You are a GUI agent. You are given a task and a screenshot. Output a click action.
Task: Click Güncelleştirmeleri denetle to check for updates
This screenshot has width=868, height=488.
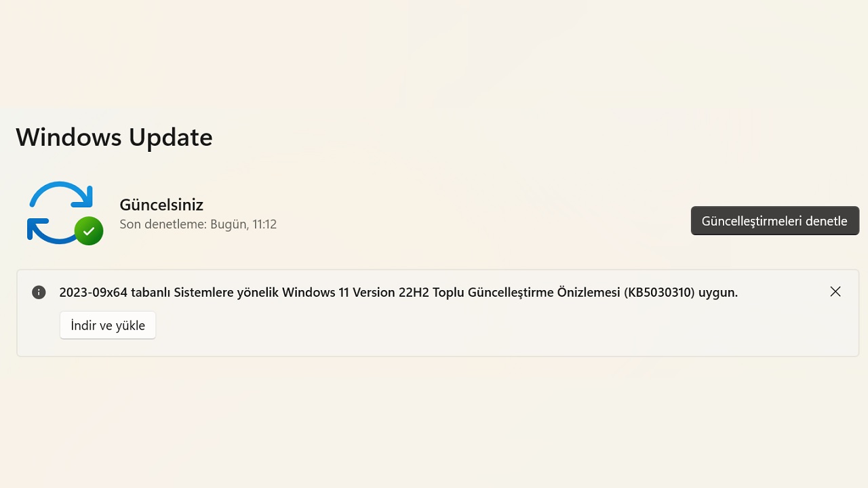tap(774, 220)
